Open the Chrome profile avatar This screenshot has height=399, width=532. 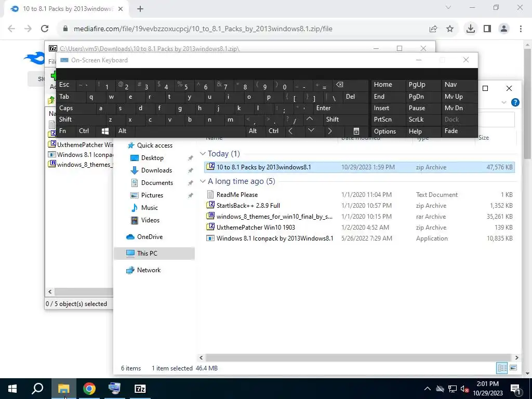[504, 29]
